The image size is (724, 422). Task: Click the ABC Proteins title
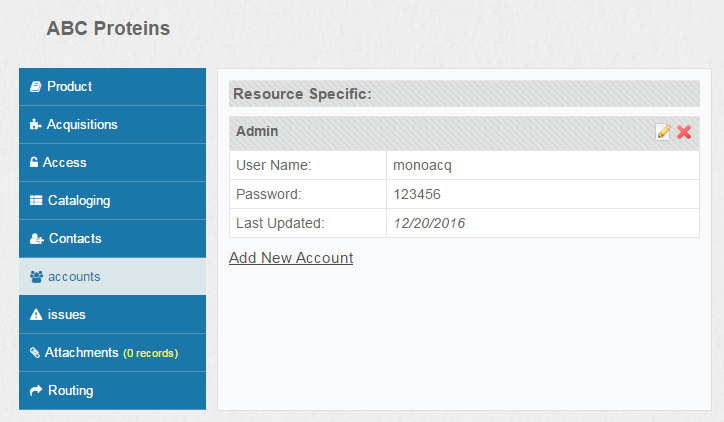click(108, 28)
